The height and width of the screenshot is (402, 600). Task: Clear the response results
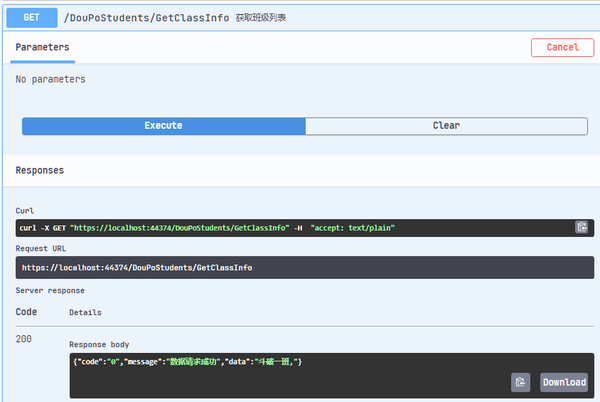tap(446, 126)
